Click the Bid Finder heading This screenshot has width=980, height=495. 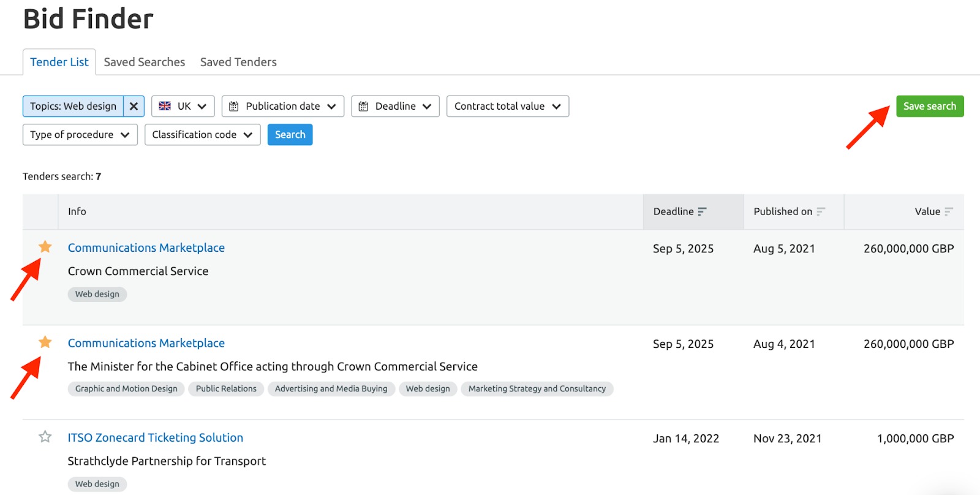tap(88, 18)
